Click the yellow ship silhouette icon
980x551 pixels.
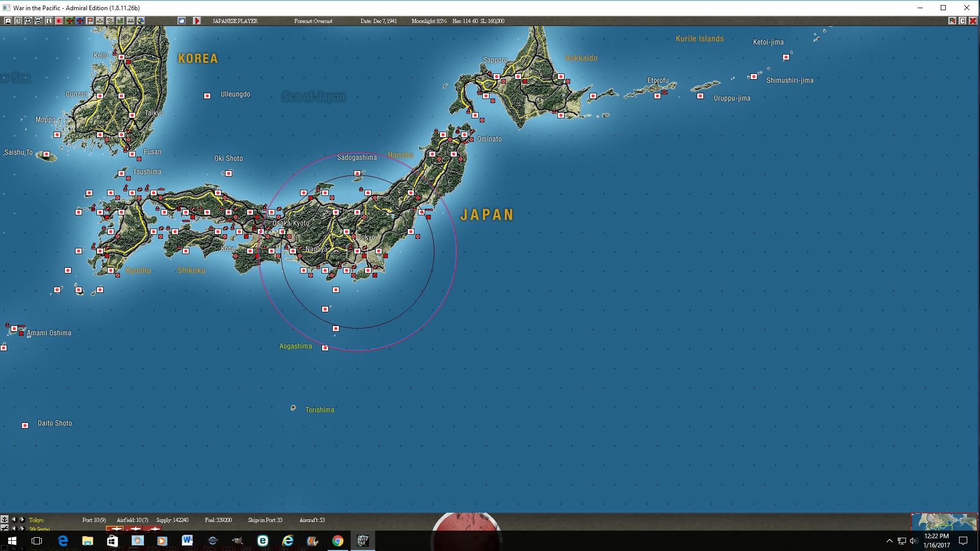pos(100,21)
